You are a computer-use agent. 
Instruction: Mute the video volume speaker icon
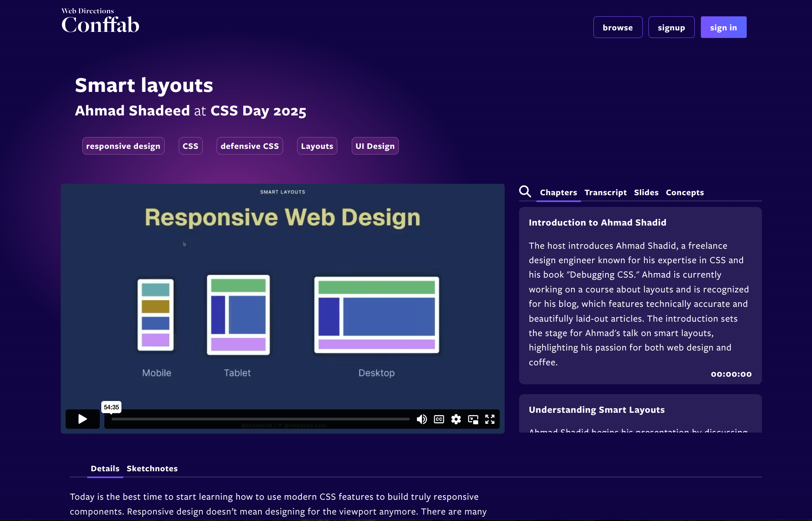coord(422,419)
